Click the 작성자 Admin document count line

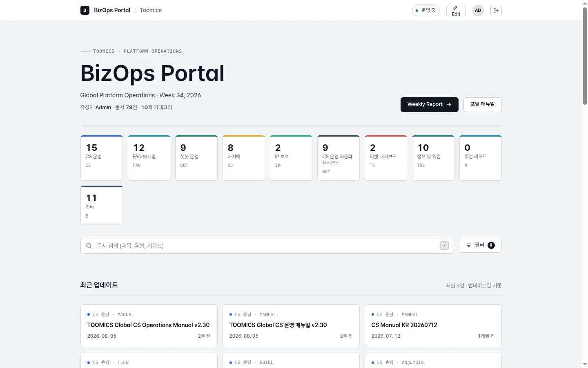126,107
